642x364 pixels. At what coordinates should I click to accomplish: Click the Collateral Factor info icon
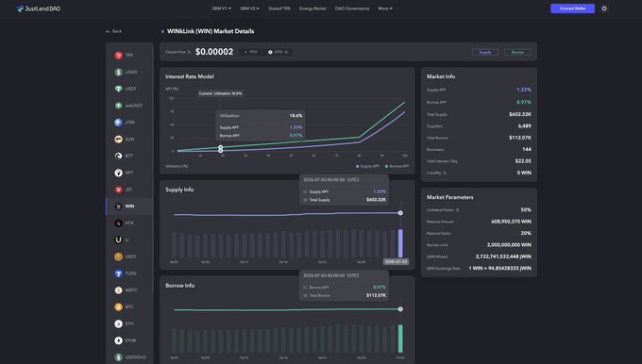pos(457,209)
